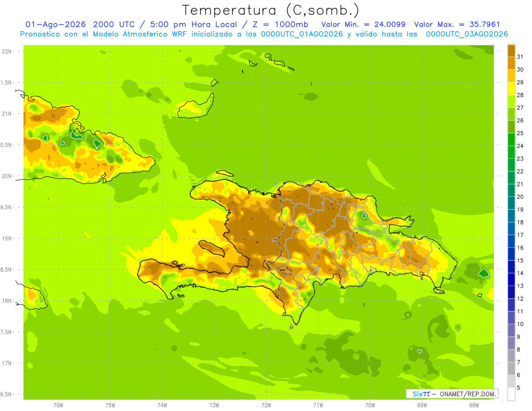
Task: Click the '18N' latitude label
Action: (x=7, y=301)
